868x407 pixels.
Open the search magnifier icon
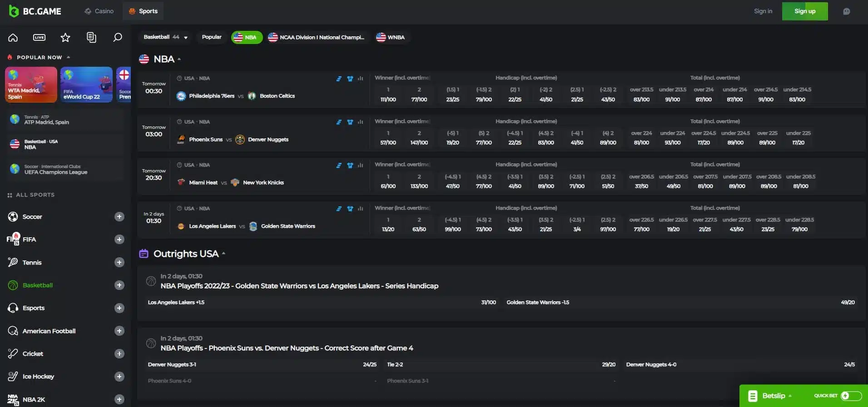117,37
